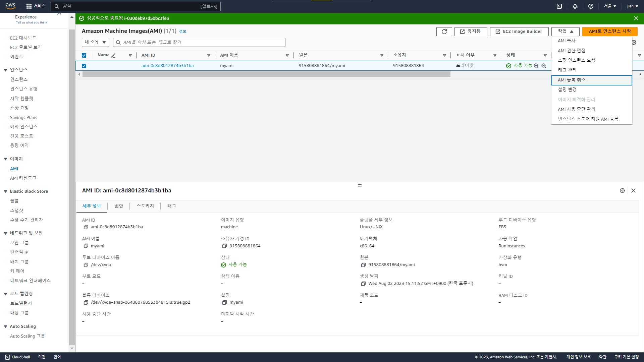644x362 pixels.
Task: Toggle select-all checkbox in table header
Action: pos(84,55)
